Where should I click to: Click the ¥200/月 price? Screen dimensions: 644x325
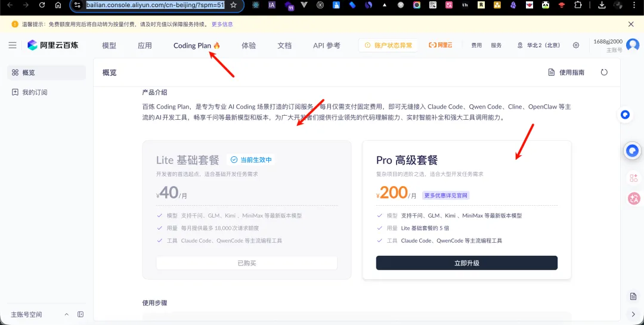click(x=397, y=193)
